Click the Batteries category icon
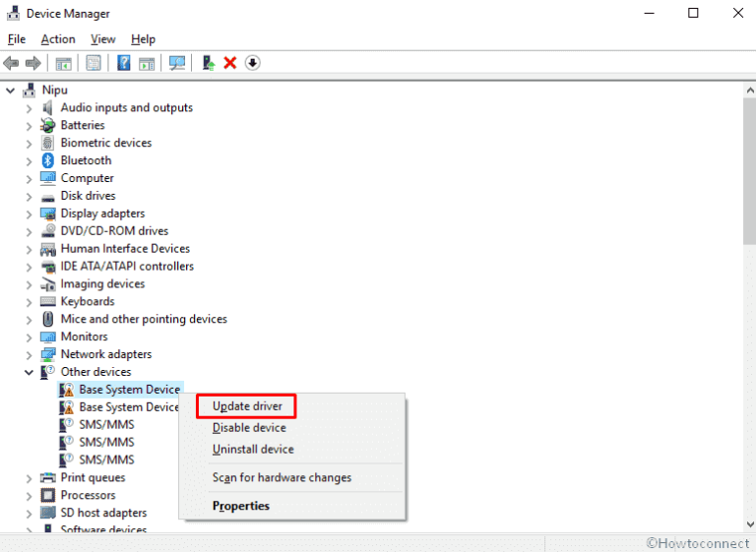The height and width of the screenshot is (552, 756). click(47, 125)
